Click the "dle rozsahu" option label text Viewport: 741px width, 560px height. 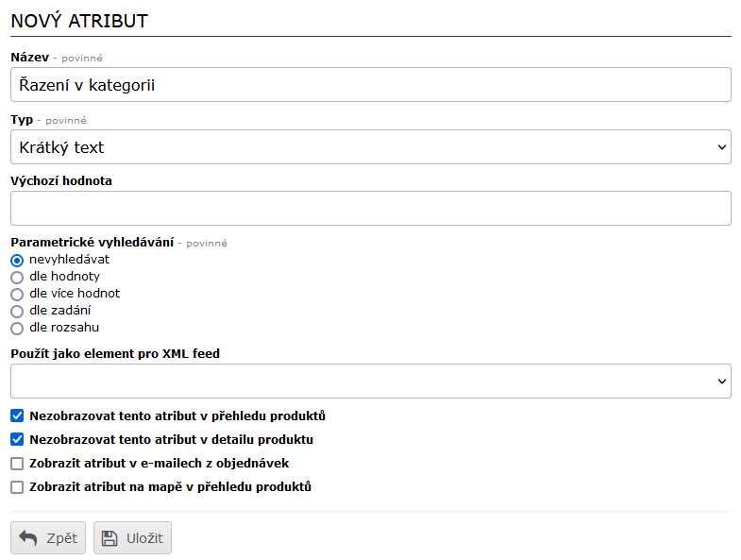[x=64, y=328]
